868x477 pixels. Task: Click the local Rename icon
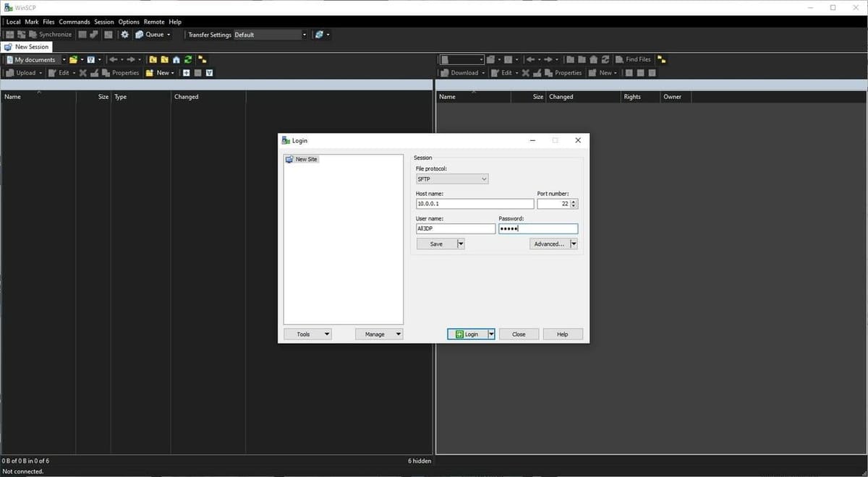94,72
